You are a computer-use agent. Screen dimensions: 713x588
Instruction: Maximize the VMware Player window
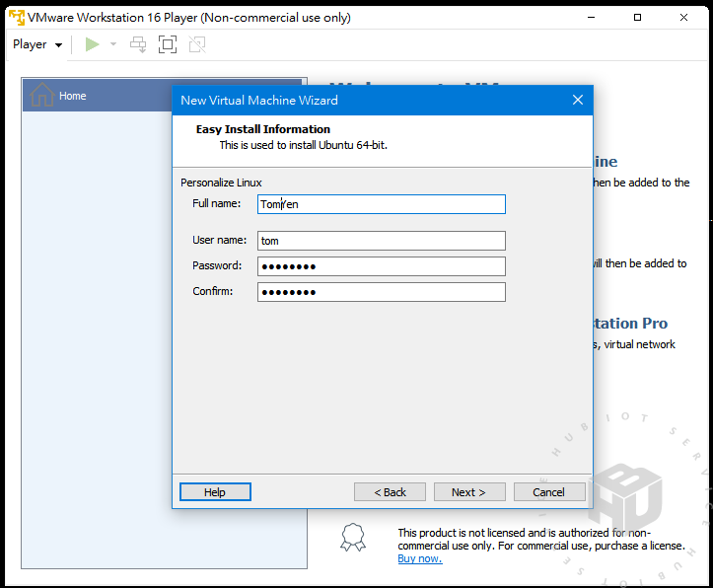click(x=637, y=18)
